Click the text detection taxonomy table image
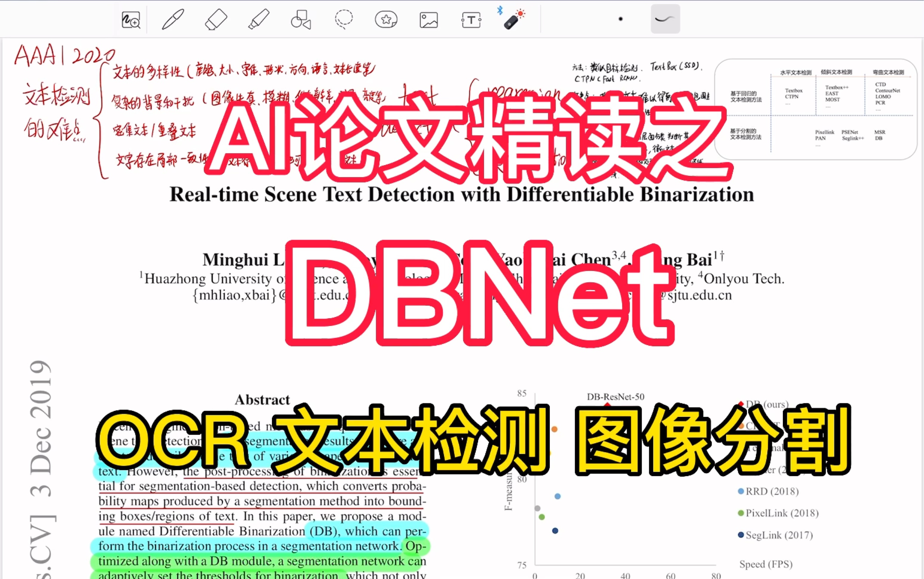 [815, 109]
